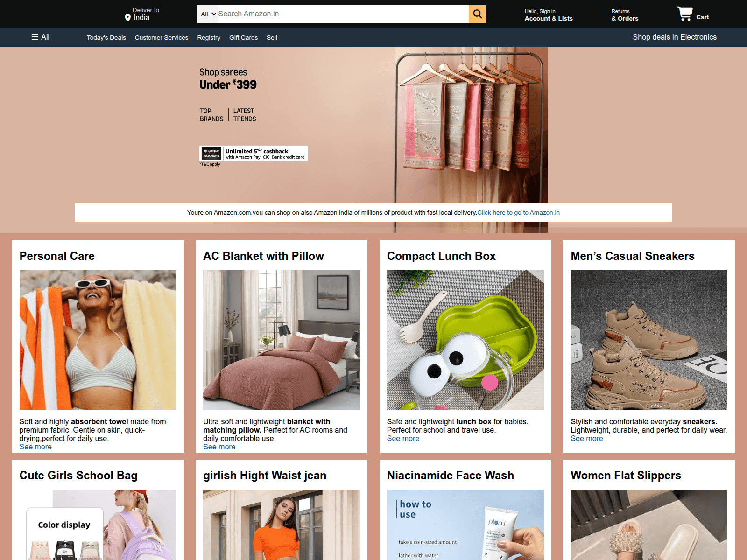The width and height of the screenshot is (747, 560).
Task: Click See more under Personal Care
Action: click(35, 447)
